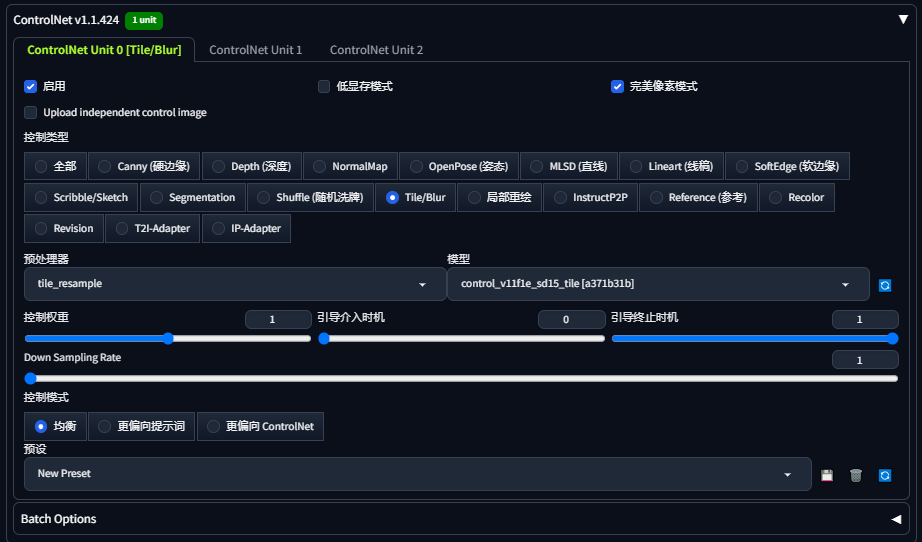
Task: Collapse the ControlNet v1.1.424 panel arrow
Action: (x=903, y=19)
